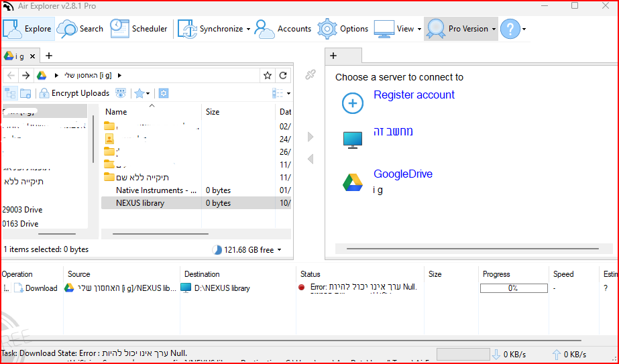Open 'מחשב זה' computer link
Screen dimensions: 619x364
tap(393, 131)
